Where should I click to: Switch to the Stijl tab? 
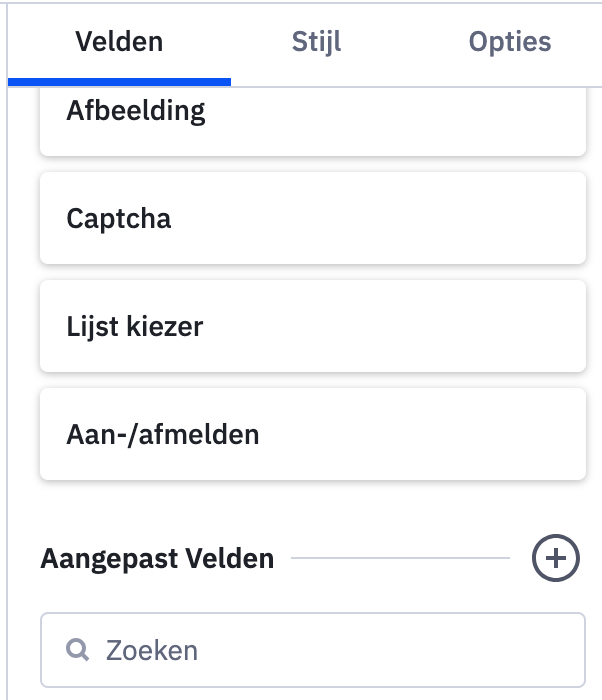coord(316,42)
